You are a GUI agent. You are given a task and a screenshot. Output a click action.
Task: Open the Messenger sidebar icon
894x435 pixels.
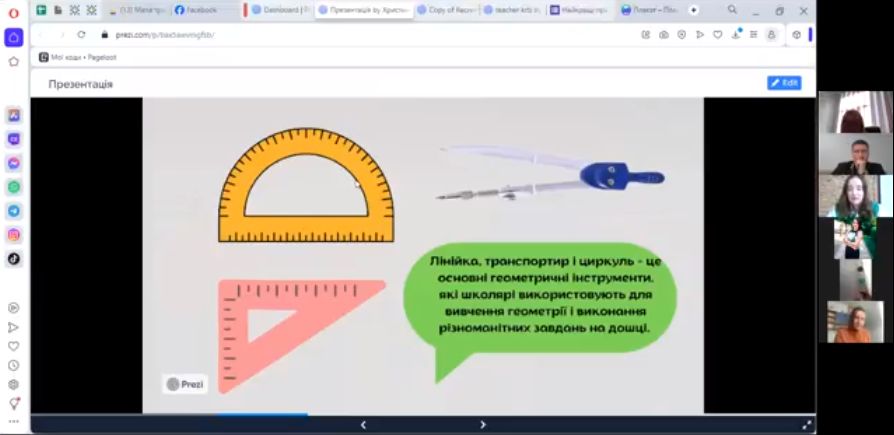coord(14,163)
